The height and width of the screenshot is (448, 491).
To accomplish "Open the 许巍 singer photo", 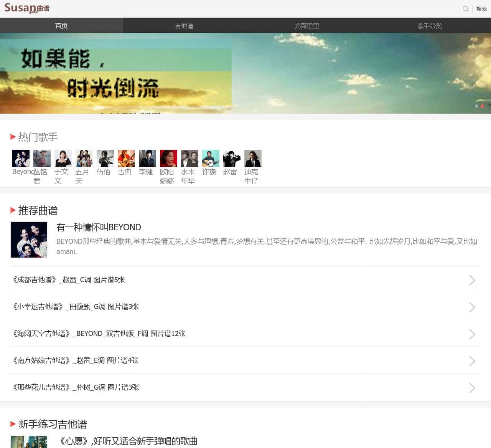I will (x=211, y=158).
